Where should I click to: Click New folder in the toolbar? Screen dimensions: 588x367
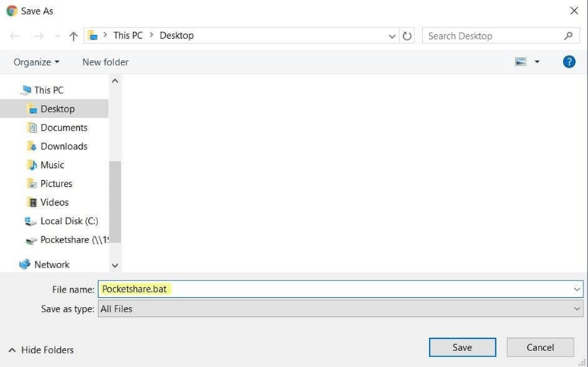(105, 62)
